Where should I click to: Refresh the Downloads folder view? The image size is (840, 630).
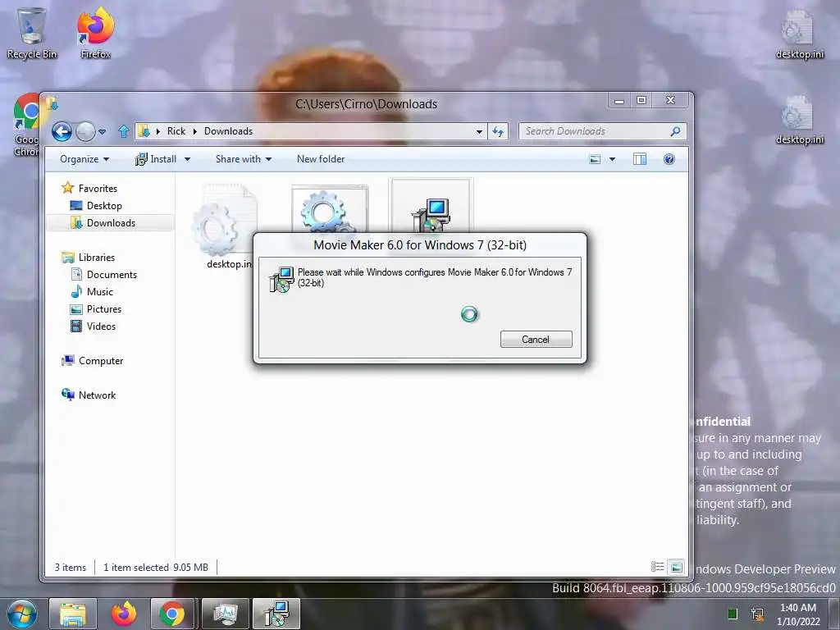498,132
